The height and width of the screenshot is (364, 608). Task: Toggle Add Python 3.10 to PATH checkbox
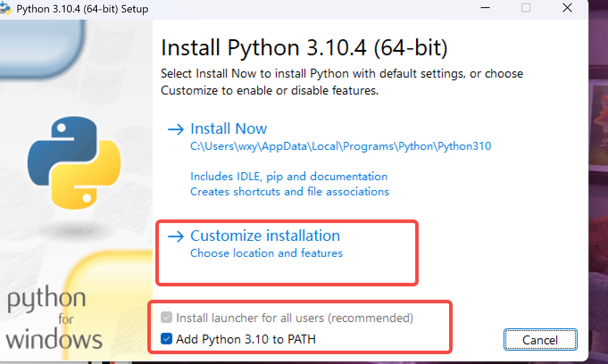(167, 339)
